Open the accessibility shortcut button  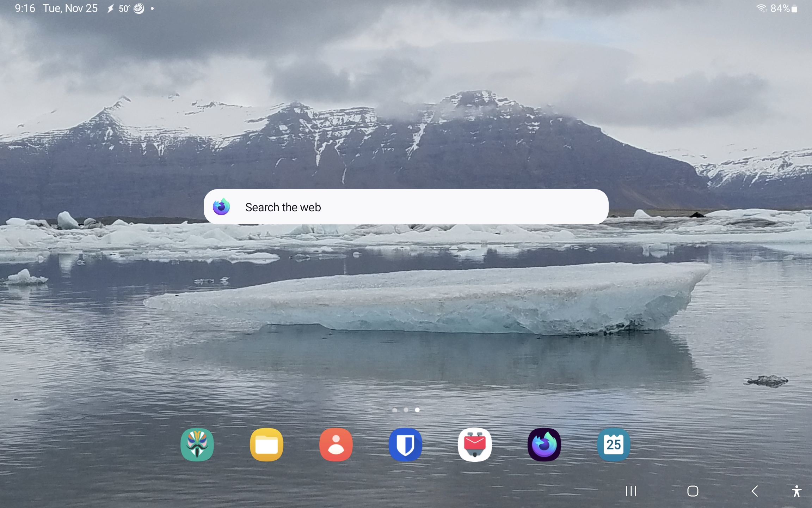pos(796,491)
